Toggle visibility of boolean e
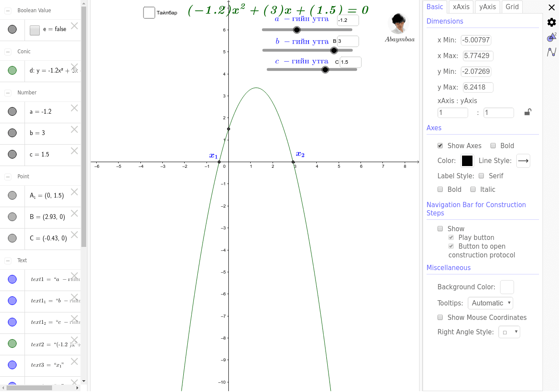This screenshot has width=560, height=392. (12, 29)
